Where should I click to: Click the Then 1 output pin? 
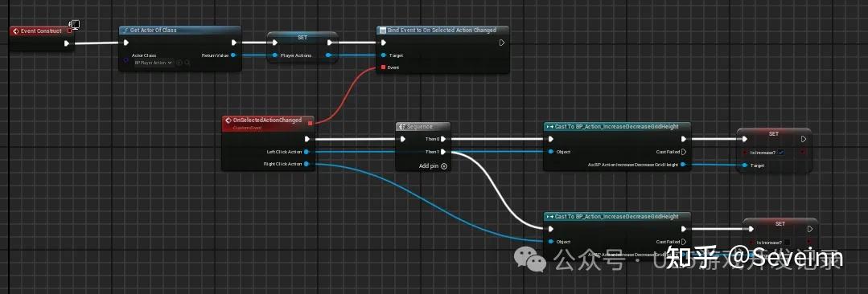click(443, 152)
